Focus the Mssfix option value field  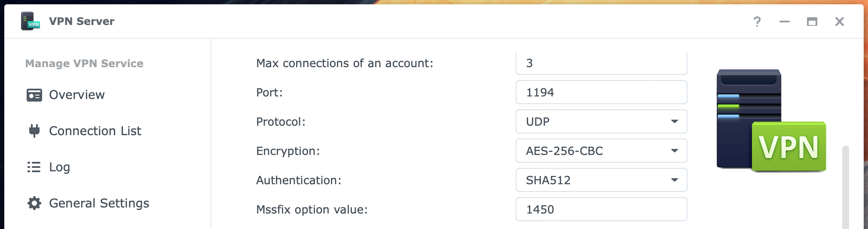601,210
